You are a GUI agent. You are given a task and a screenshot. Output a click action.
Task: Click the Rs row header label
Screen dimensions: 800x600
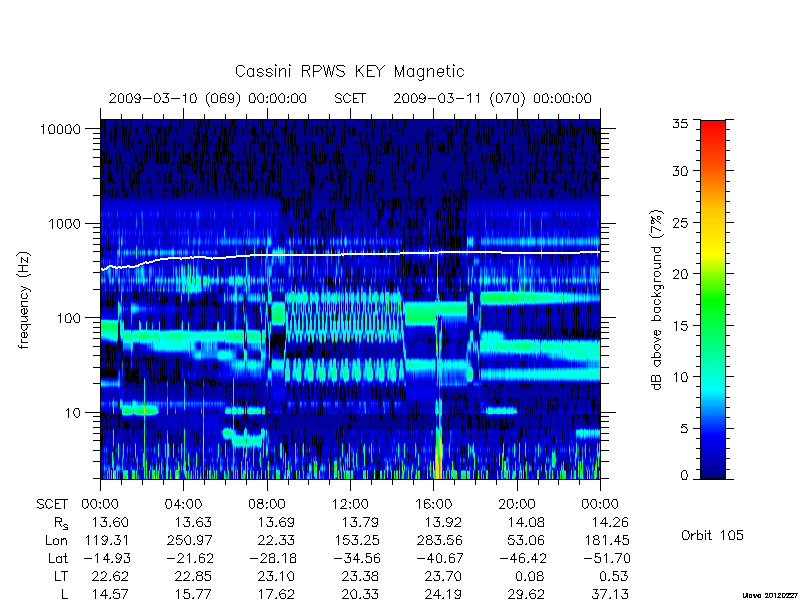pyautogui.click(x=61, y=523)
